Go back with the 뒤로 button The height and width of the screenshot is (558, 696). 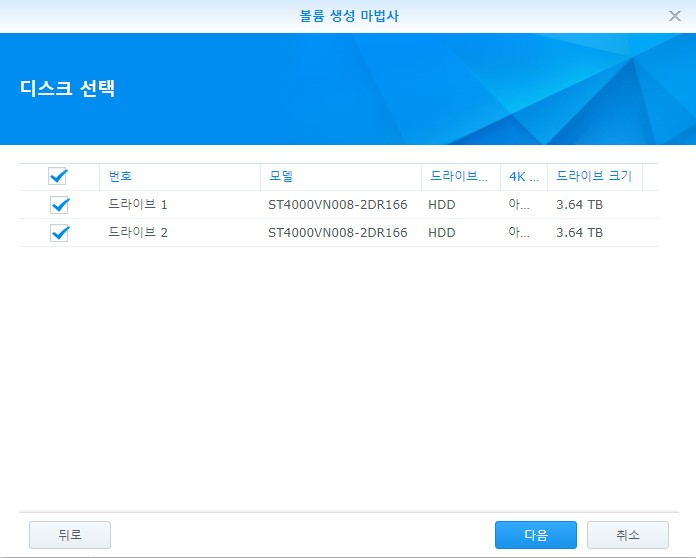pos(70,534)
